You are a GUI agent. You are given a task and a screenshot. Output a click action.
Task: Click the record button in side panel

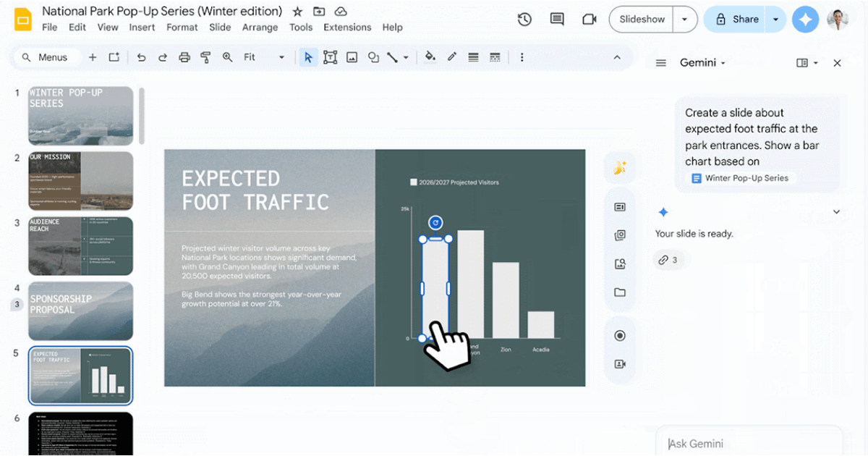[619, 336]
